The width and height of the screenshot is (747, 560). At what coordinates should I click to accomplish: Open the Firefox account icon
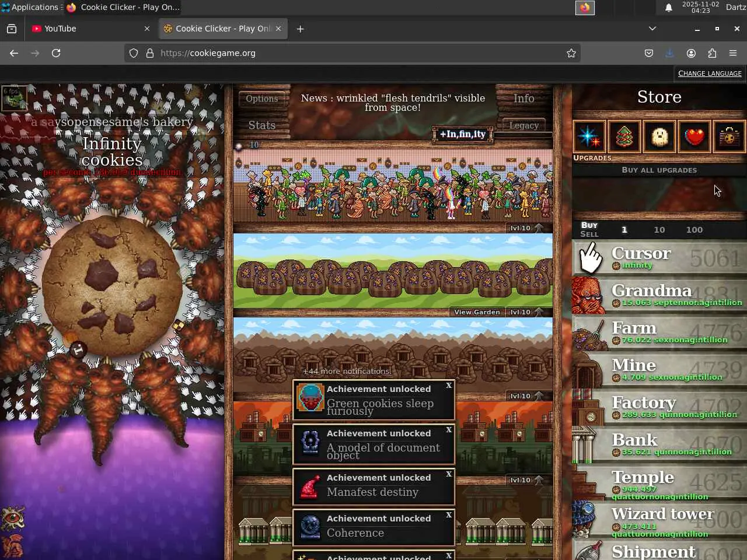[691, 53]
